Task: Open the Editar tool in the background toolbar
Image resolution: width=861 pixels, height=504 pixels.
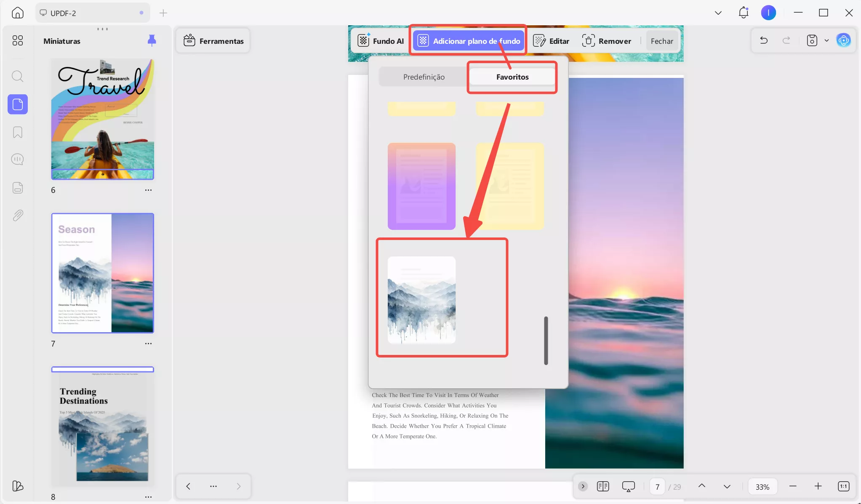Action: 551,41
